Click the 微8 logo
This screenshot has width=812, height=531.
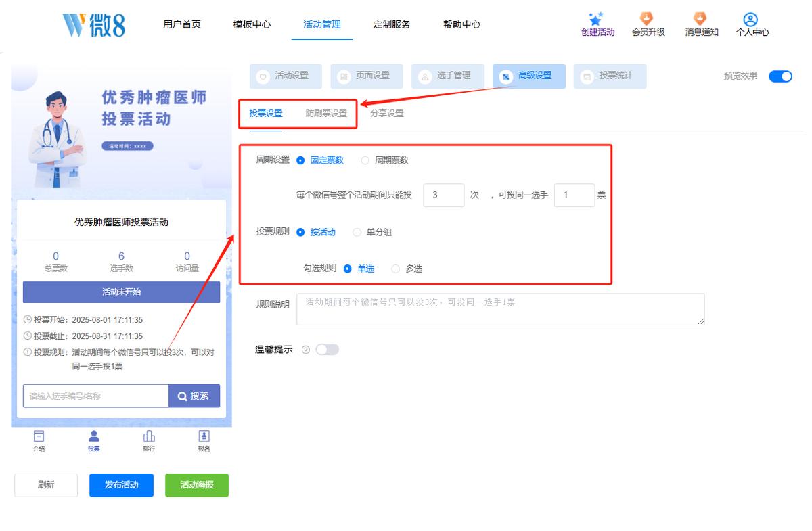[94, 24]
